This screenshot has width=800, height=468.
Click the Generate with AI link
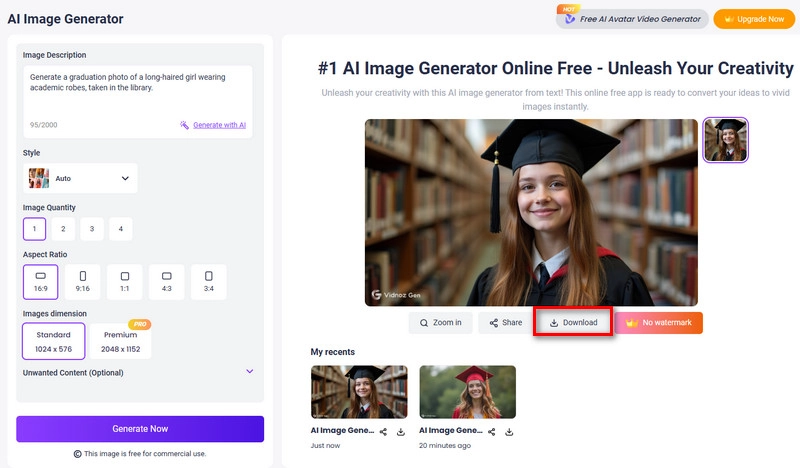tap(219, 125)
